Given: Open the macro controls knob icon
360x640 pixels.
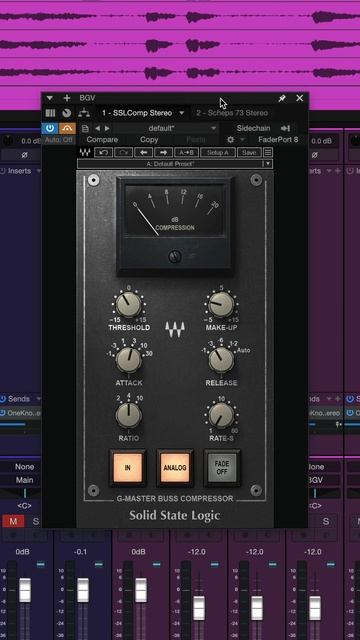Looking at the screenshot, I should tap(67, 113).
